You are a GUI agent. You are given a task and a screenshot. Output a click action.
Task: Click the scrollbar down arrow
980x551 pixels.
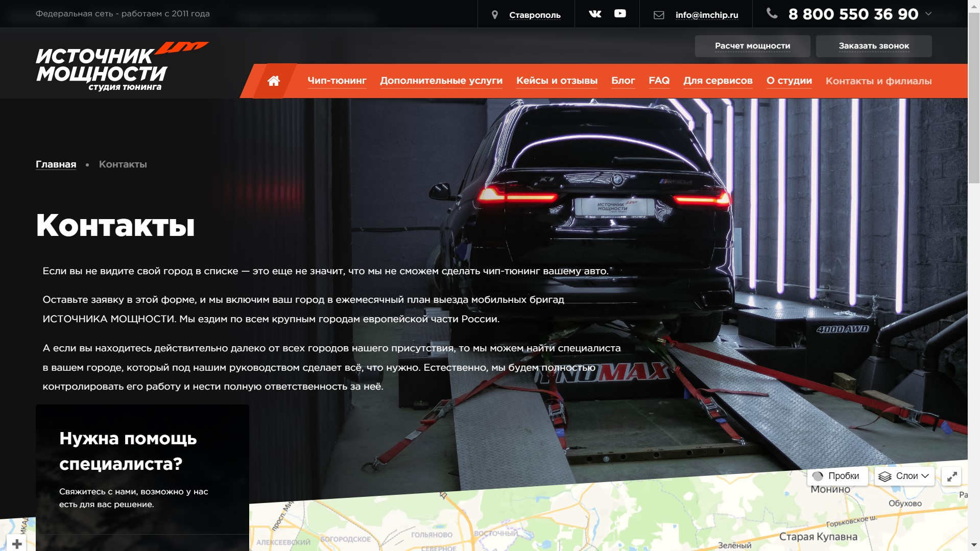[974, 546]
